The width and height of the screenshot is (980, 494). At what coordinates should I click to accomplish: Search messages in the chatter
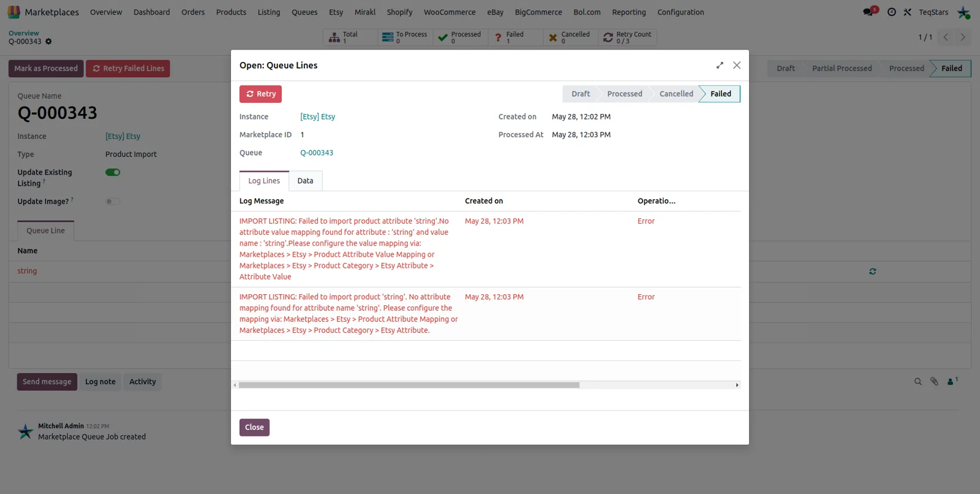(x=918, y=382)
